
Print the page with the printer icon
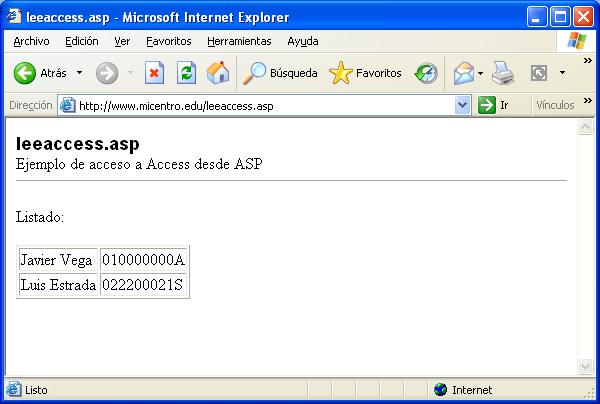click(502, 73)
